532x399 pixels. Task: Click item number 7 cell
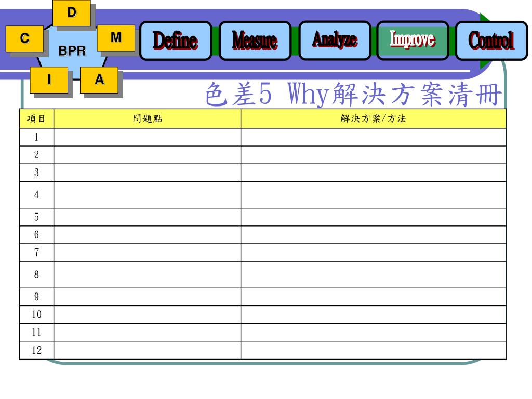pos(37,252)
